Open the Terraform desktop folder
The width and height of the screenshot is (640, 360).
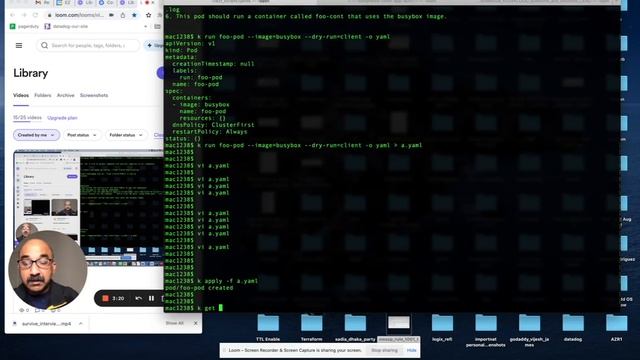(311, 327)
